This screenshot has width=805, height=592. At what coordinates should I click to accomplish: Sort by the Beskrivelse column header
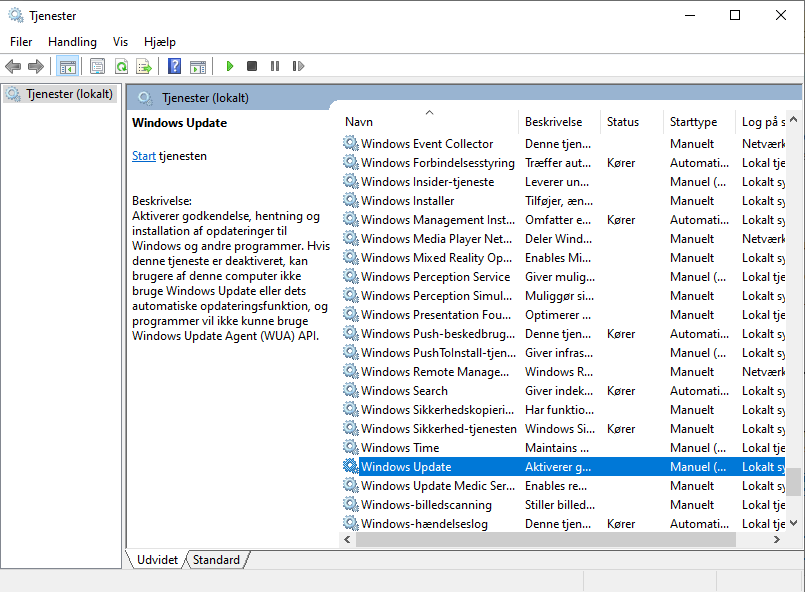559,122
